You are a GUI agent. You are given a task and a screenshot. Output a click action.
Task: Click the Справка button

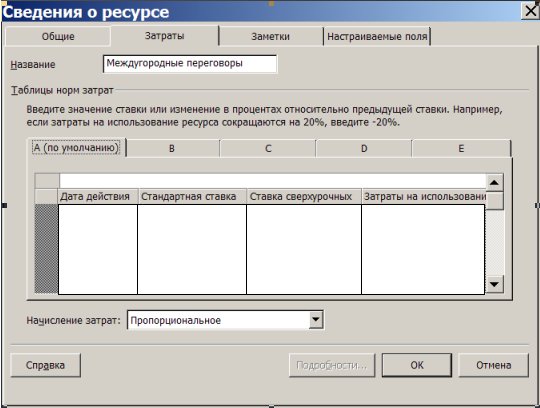point(45,365)
